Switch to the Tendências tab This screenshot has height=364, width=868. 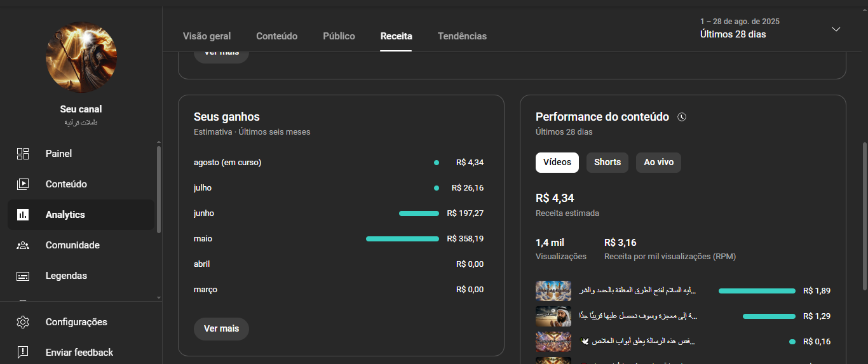tap(463, 36)
